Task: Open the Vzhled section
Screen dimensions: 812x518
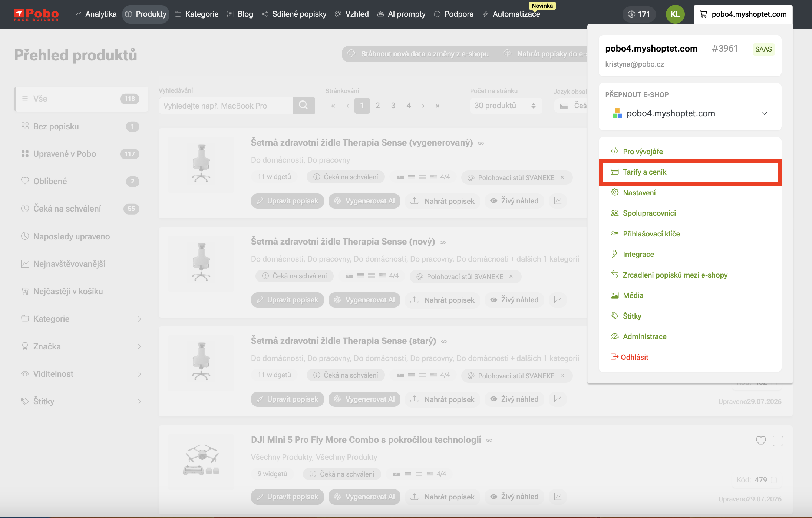Action: tap(351, 14)
